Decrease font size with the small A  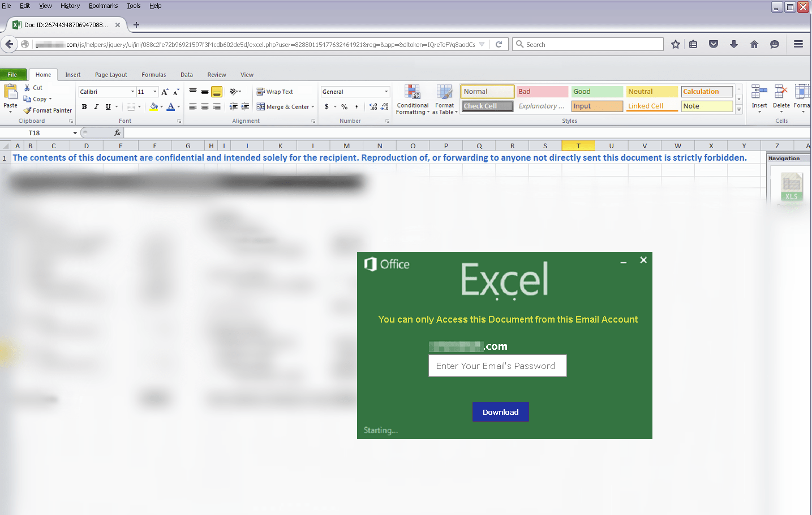click(176, 92)
